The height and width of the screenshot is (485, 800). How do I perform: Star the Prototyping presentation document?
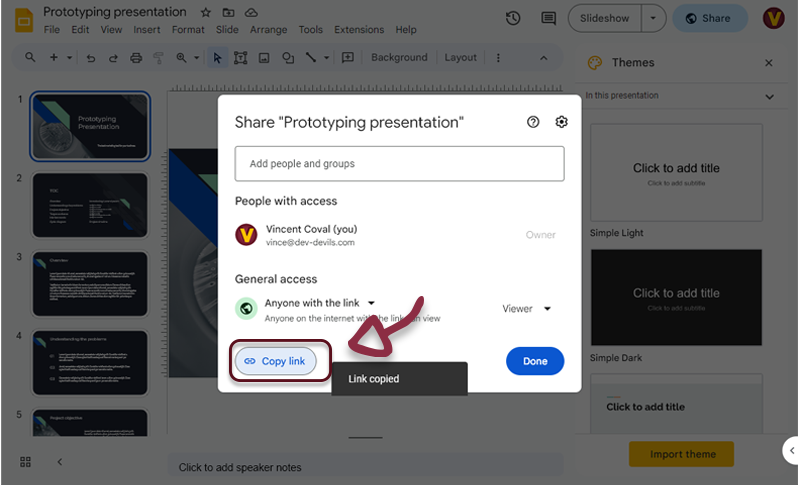click(x=205, y=13)
